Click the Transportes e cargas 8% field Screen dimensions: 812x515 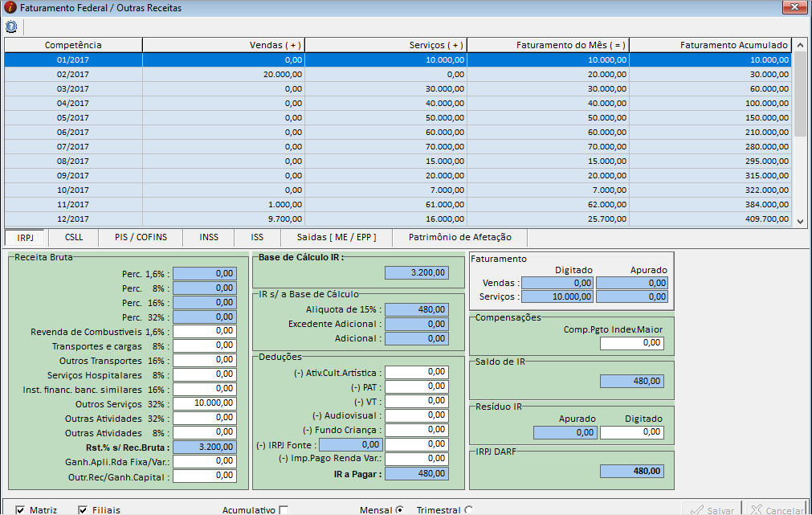[205, 345]
